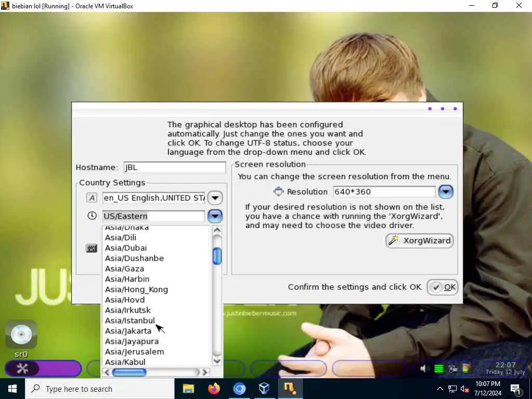Select Asia/Dubai timezone

pos(126,248)
